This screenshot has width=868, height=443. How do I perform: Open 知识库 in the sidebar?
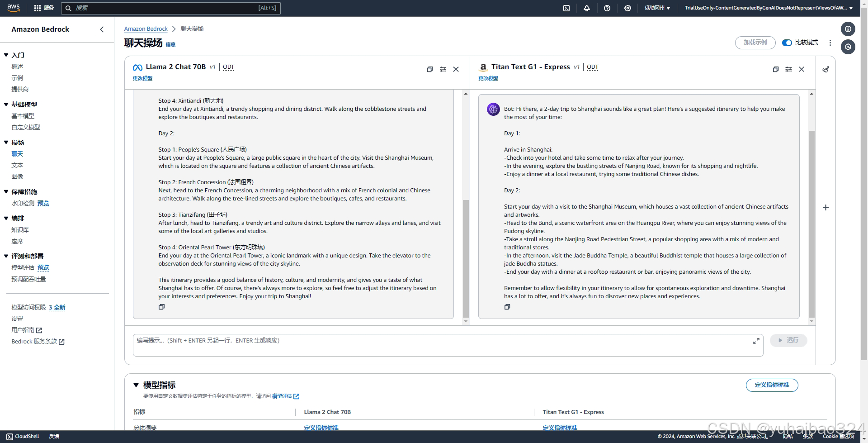pyautogui.click(x=20, y=230)
